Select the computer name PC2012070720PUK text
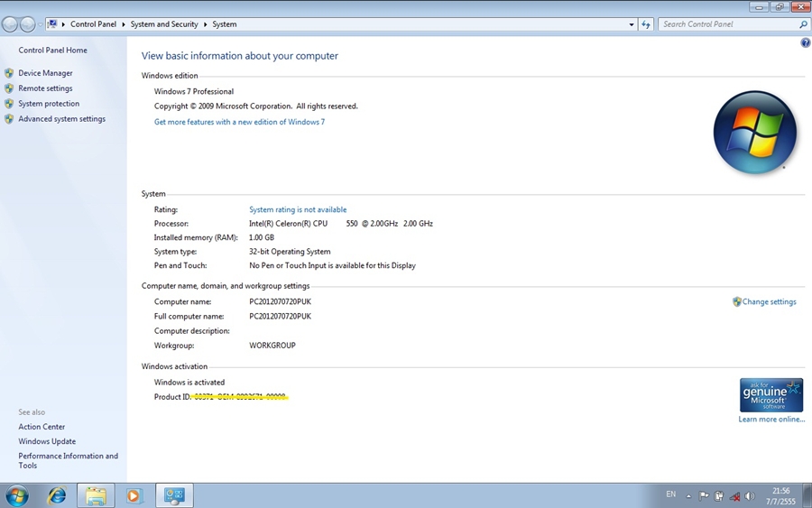 coord(281,301)
